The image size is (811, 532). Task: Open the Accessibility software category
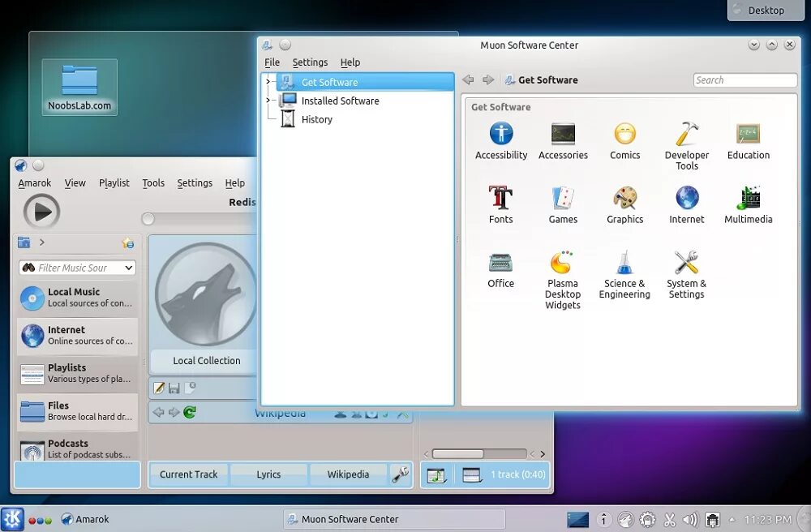[500, 141]
